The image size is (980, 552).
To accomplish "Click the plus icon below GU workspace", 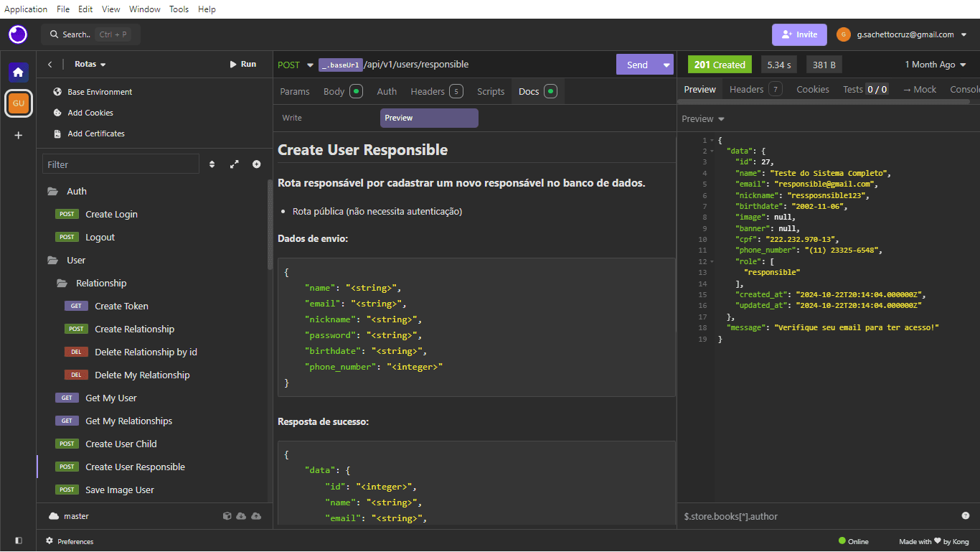I will (18, 135).
